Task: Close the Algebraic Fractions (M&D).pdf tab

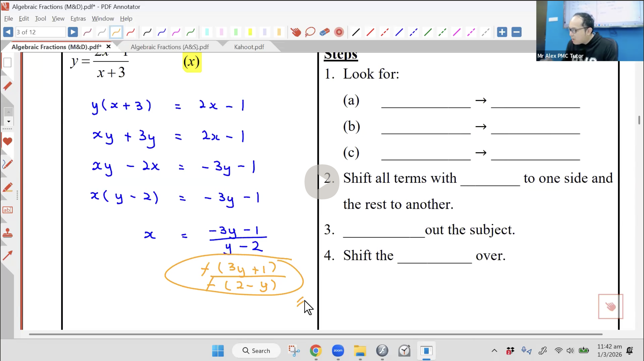Action: (109, 46)
